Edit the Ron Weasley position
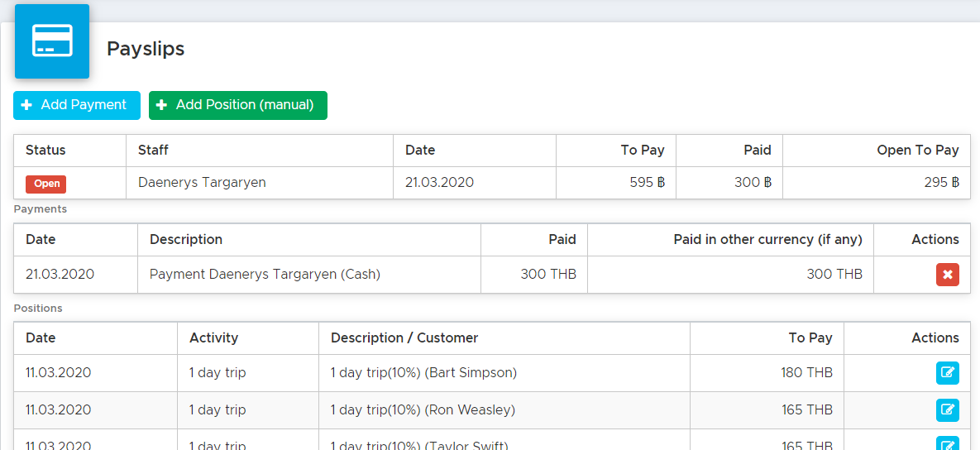This screenshot has height=450, width=980. click(948, 410)
